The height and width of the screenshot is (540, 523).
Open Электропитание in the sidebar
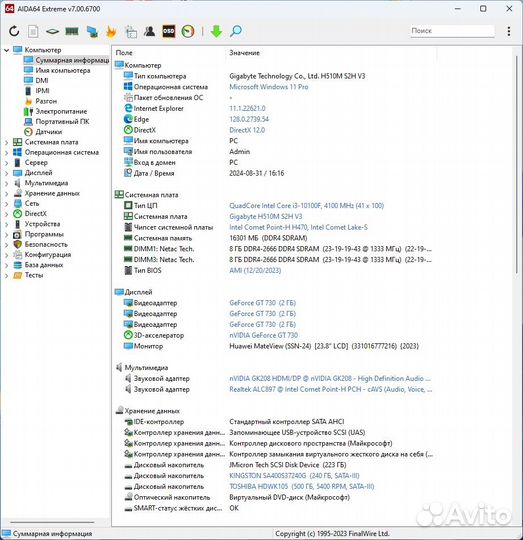click(x=55, y=112)
